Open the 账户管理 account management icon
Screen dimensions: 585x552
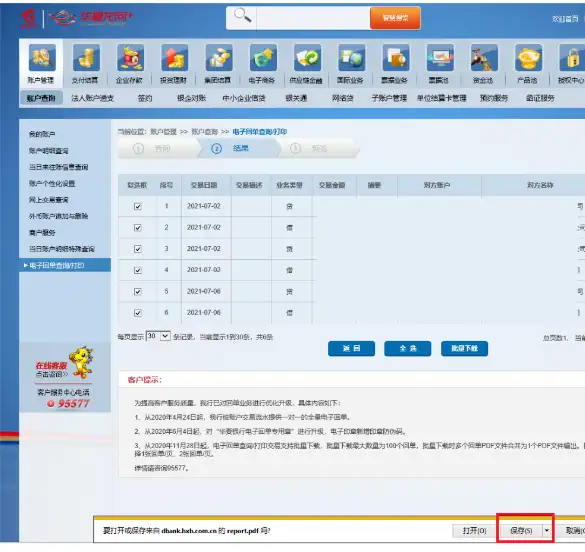coord(42,58)
